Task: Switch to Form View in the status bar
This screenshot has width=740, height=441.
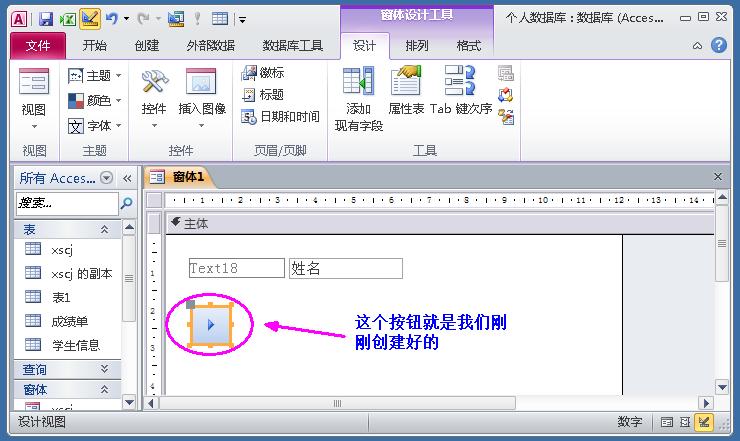Action: point(667,422)
